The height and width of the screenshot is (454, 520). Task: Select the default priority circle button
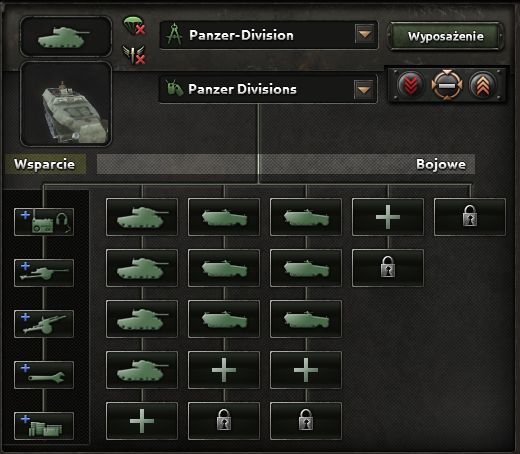click(447, 85)
